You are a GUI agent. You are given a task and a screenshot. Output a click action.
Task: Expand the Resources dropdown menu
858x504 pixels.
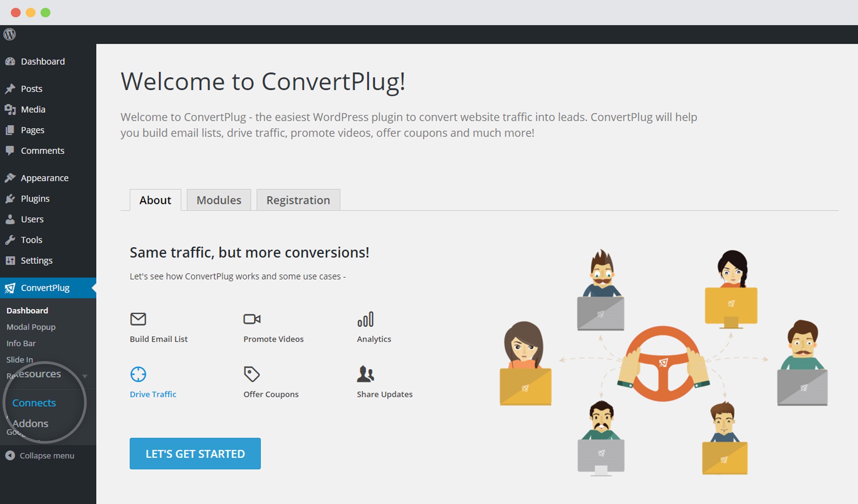[x=45, y=373]
